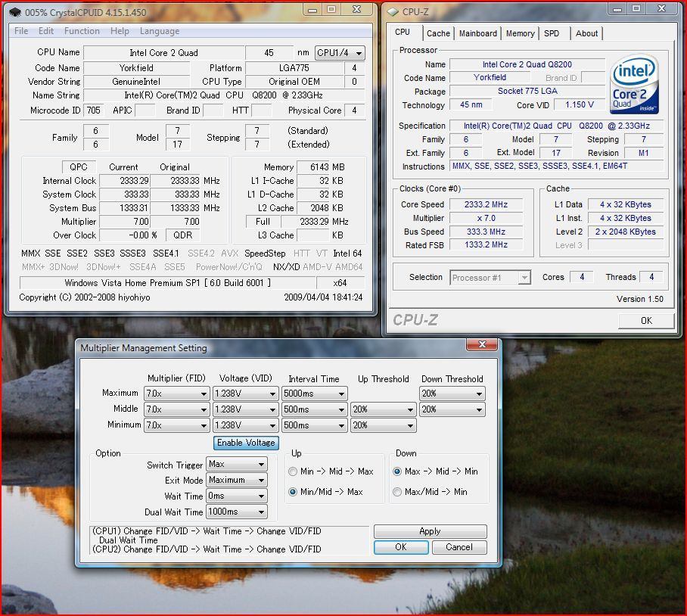The image size is (687, 616).
Task: Select Down radio Max -> Mid -> Min
Action: tap(397, 471)
